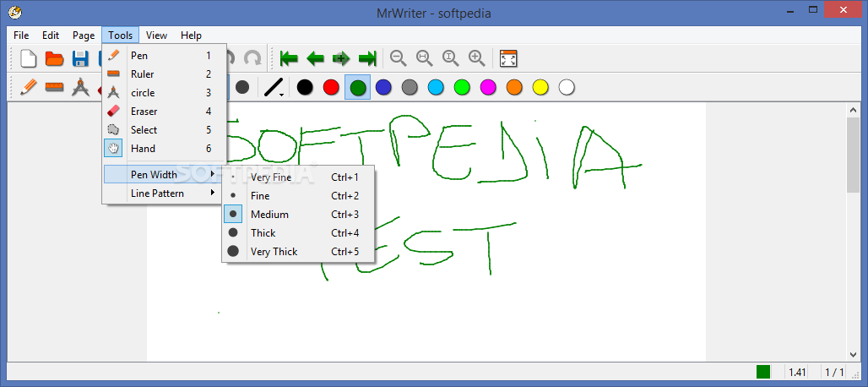Pick the magenta color swatch
Image resolution: width=868 pixels, height=387 pixels.
(x=488, y=88)
